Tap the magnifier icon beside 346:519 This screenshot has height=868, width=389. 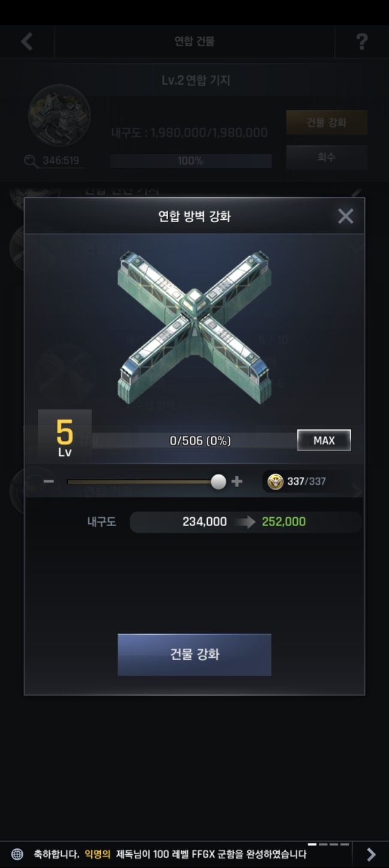coord(31,161)
